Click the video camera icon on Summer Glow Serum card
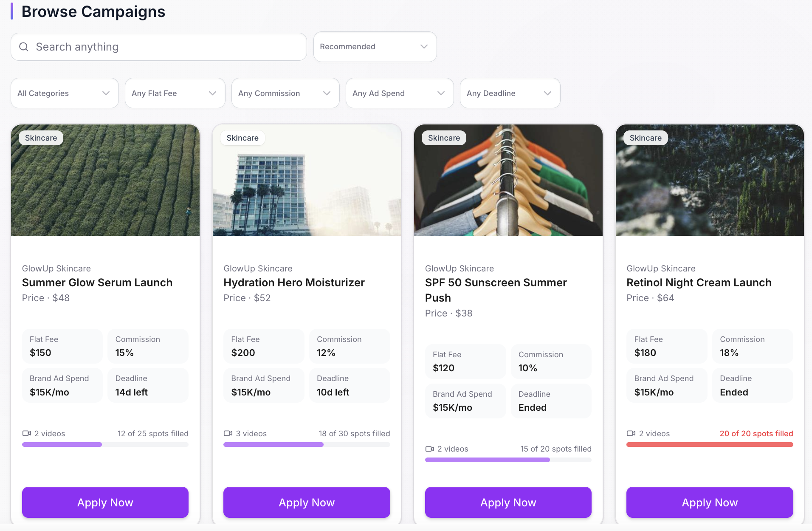The image size is (812, 531). [27, 433]
